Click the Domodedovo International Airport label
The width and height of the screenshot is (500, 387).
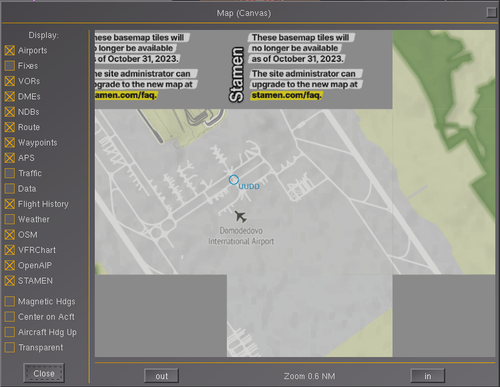pyautogui.click(x=241, y=236)
